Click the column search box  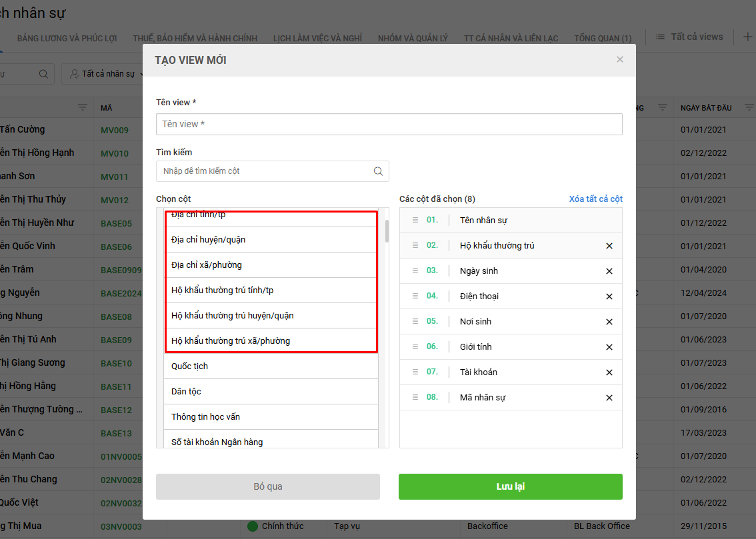tap(273, 171)
